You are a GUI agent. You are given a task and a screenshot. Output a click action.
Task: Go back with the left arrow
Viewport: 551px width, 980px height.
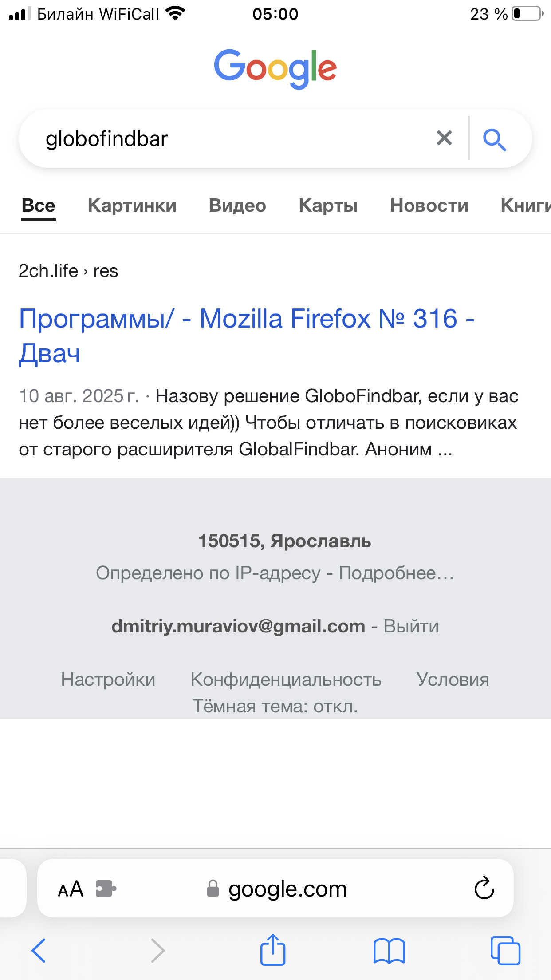[39, 951]
